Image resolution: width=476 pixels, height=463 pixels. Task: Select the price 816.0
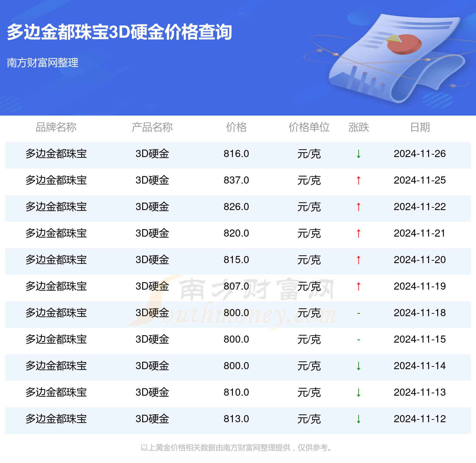[x=236, y=154]
